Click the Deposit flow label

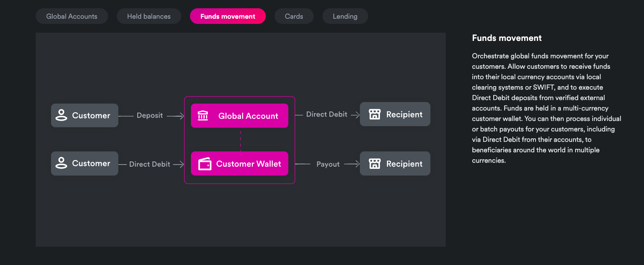tap(150, 115)
